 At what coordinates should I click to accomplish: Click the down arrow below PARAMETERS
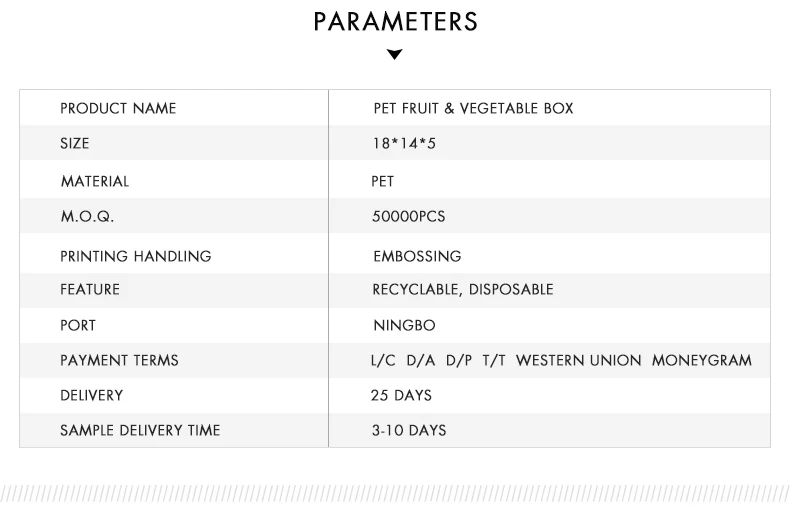coord(394,55)
